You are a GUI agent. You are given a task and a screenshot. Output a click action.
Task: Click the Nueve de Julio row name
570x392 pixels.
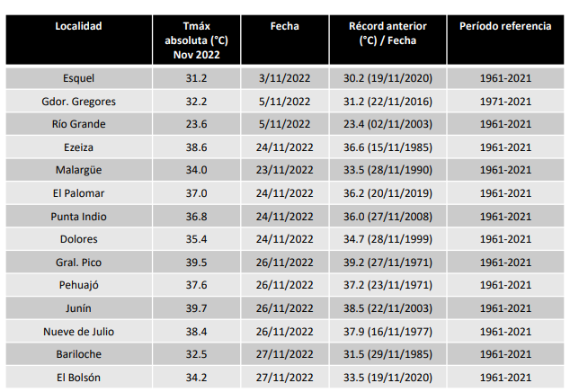coord(78,332)
